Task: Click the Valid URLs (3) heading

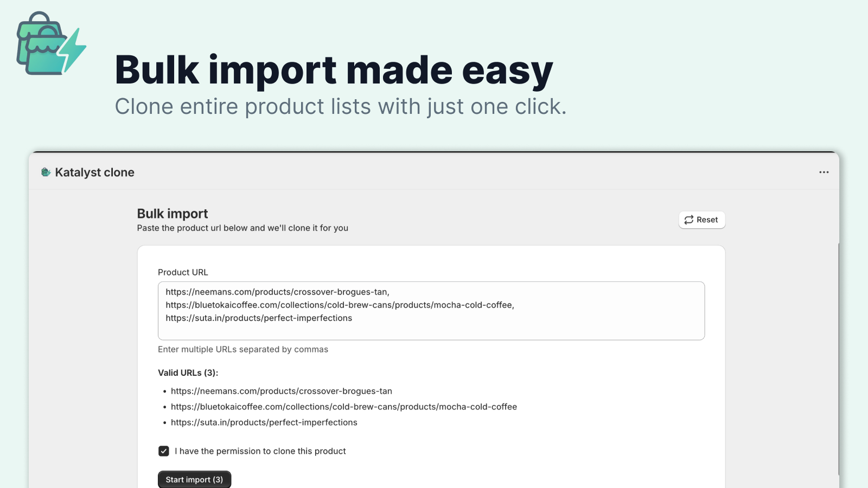Action: (188, 373)
